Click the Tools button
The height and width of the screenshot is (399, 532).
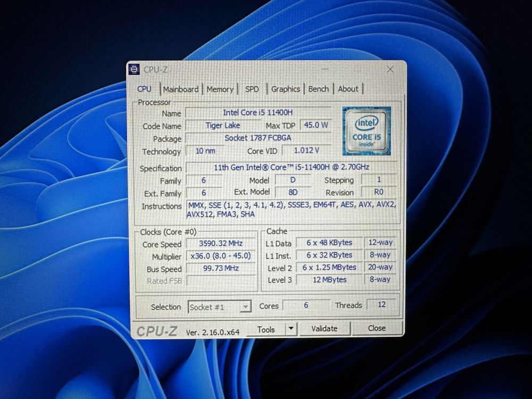coord(266,329)
